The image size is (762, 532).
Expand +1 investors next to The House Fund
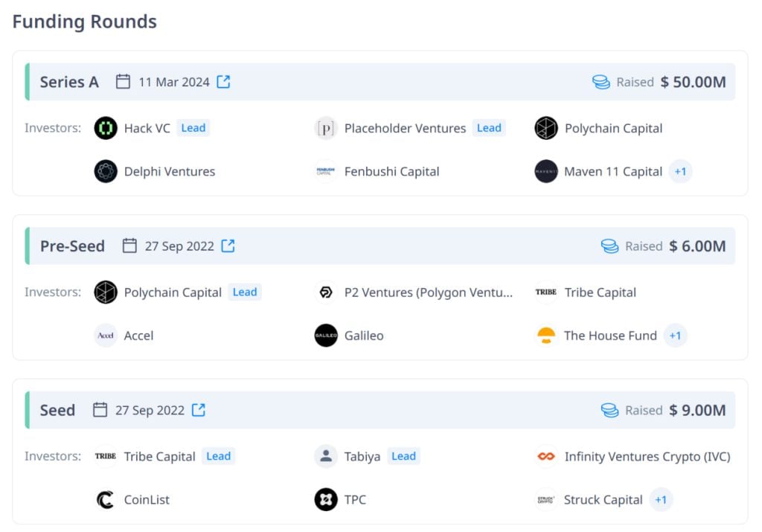pos(675,336)
